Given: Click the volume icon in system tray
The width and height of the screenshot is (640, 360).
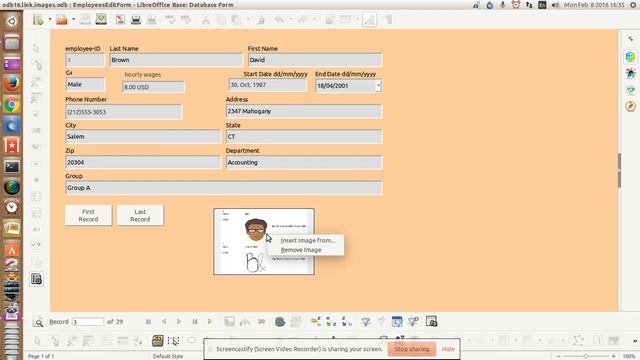Looking at the screenshot, I should pyautogui.click(x=555, y=5).
